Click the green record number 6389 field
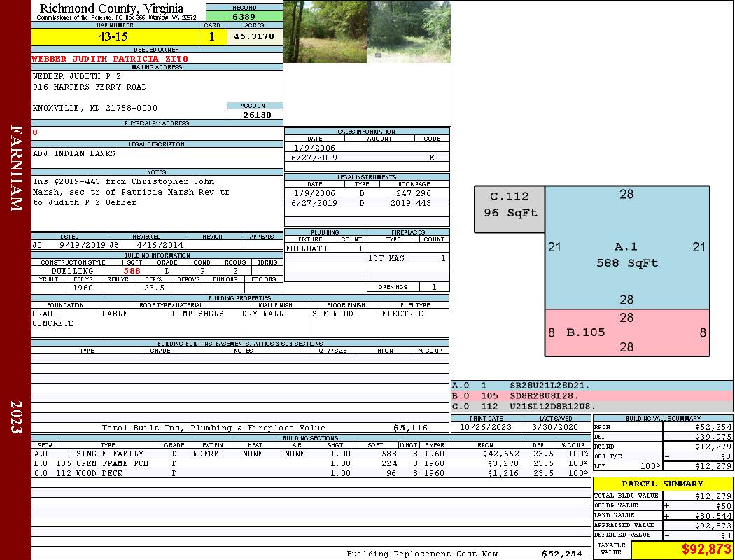The image size is (735, 560). click(244, 16)
